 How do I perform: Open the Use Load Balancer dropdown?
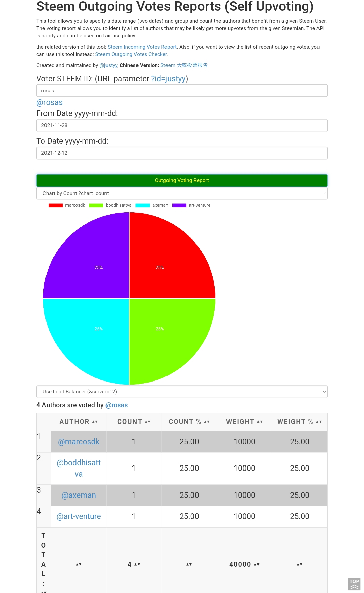pos(182,392)
